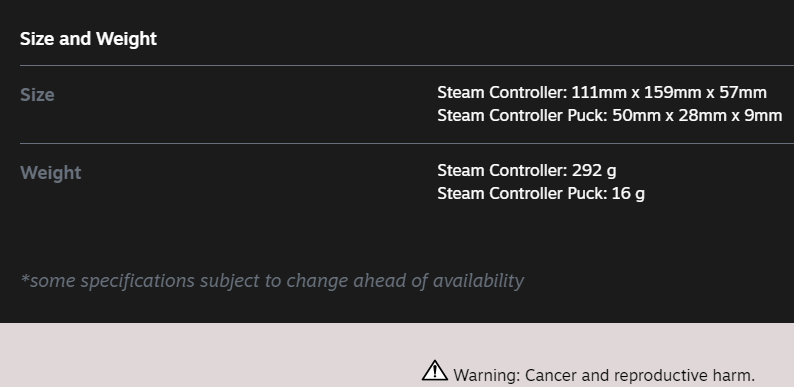This screenshot has height=387, width=794.
Task: Click the divider line under Size and Weight
Action: pyautogui.click(x=407, y=65)
